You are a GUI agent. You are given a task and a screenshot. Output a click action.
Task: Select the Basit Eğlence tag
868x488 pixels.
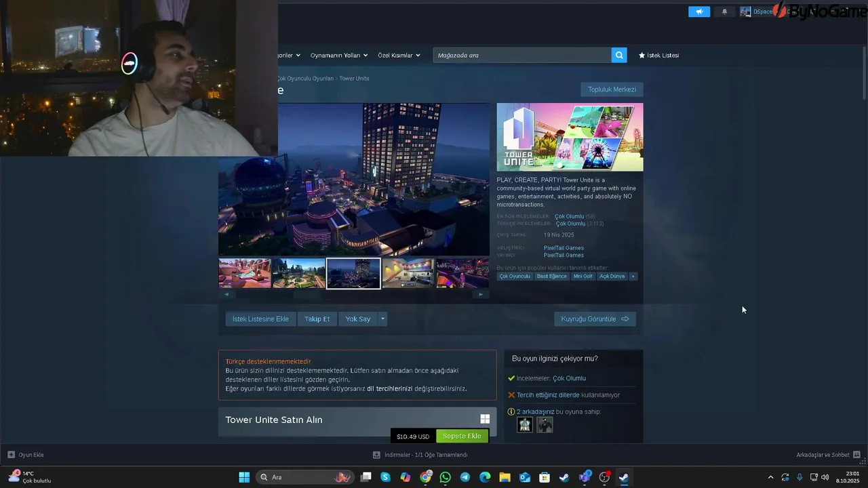(x=551, y=276)
